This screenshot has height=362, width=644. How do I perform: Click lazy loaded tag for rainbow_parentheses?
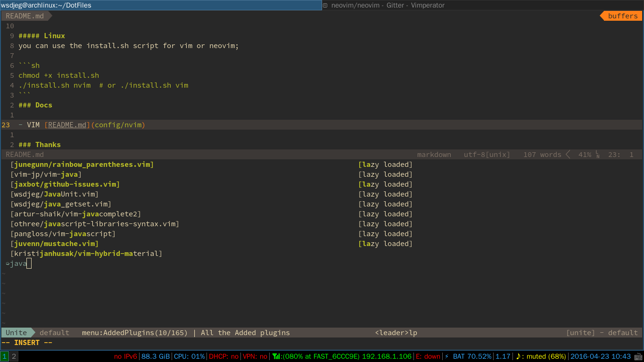(385, 165)
